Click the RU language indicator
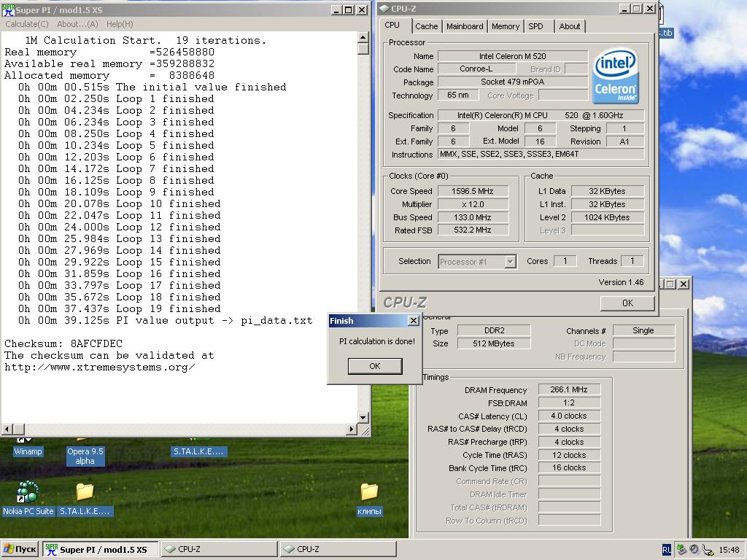The width and height of the screenshot is (747, 560). click(667, 550)
